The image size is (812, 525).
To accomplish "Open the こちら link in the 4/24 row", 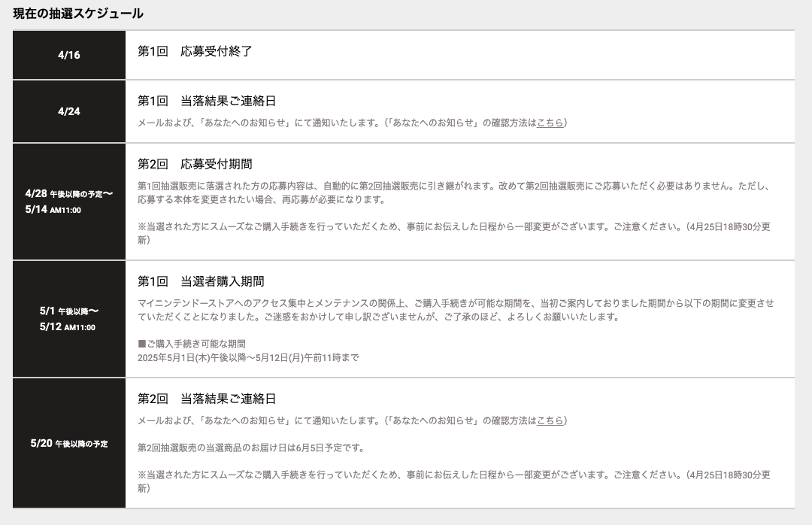I will pos(550,123).
